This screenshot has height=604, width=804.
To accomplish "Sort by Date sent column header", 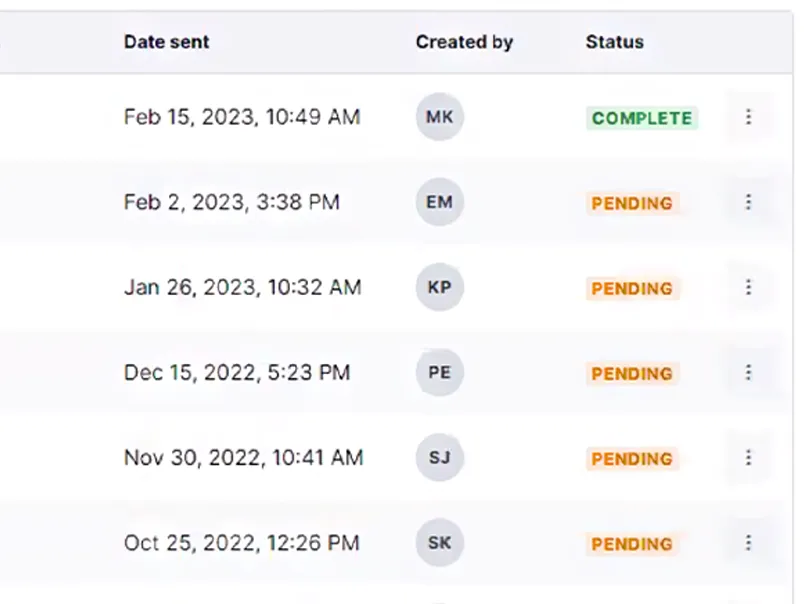I will [167, 42].
